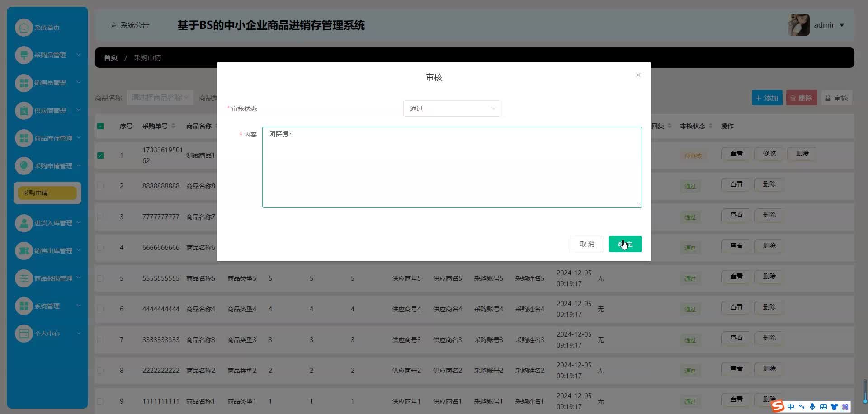868x414 pixels.
Task: Confirm the review with the green button
Action: (x=625, y=244)
